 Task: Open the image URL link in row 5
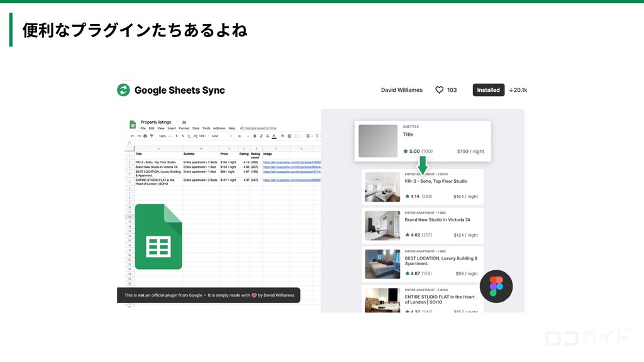point(292,180)
